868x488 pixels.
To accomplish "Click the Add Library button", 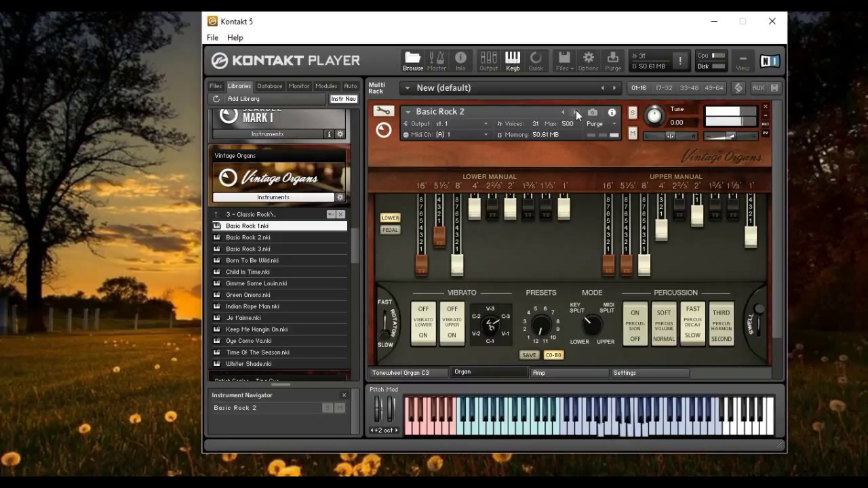I will pyautogui.click(x=243, y=99).
